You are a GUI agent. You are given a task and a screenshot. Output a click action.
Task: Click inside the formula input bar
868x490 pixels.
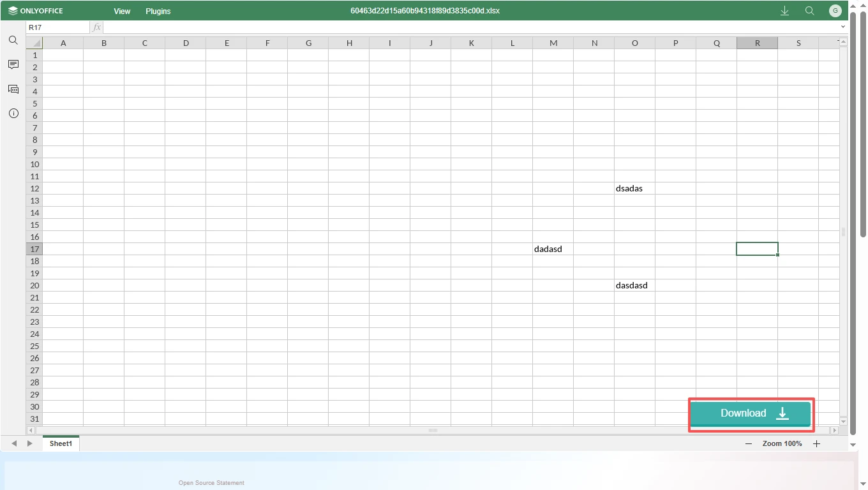point(470,27)
